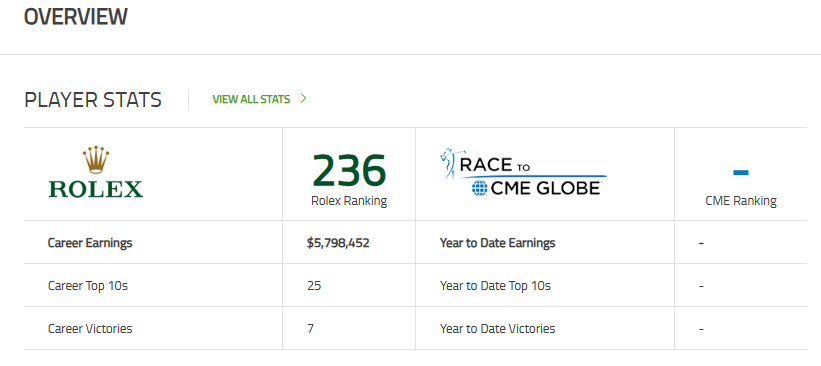
Task: Click the PLAYER STATS heading
Action: pos(93,99)
